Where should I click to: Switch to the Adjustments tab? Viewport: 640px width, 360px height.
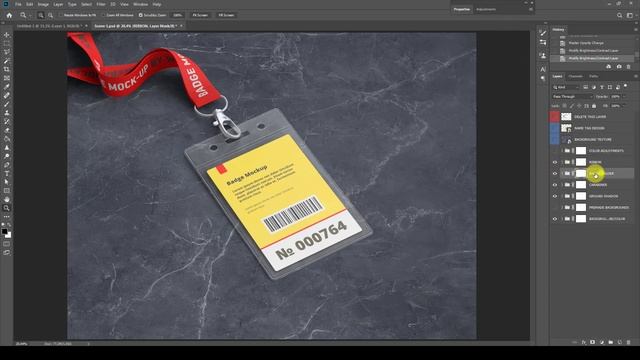coord(486,9)
